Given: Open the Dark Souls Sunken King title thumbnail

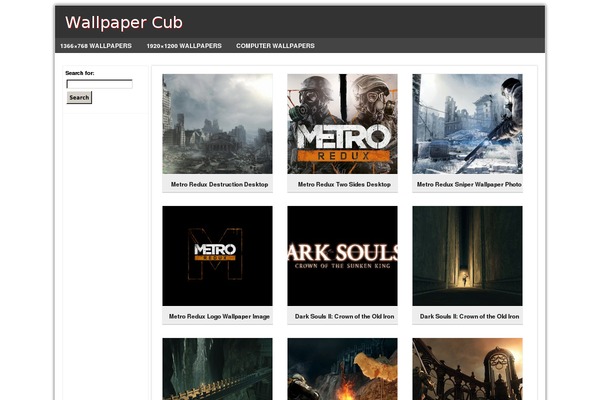Looking at the screenshot, I should (342, 256).
